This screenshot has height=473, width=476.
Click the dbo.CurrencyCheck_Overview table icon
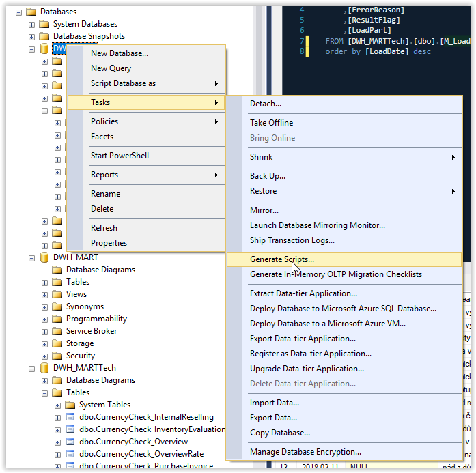click(70, 442)
